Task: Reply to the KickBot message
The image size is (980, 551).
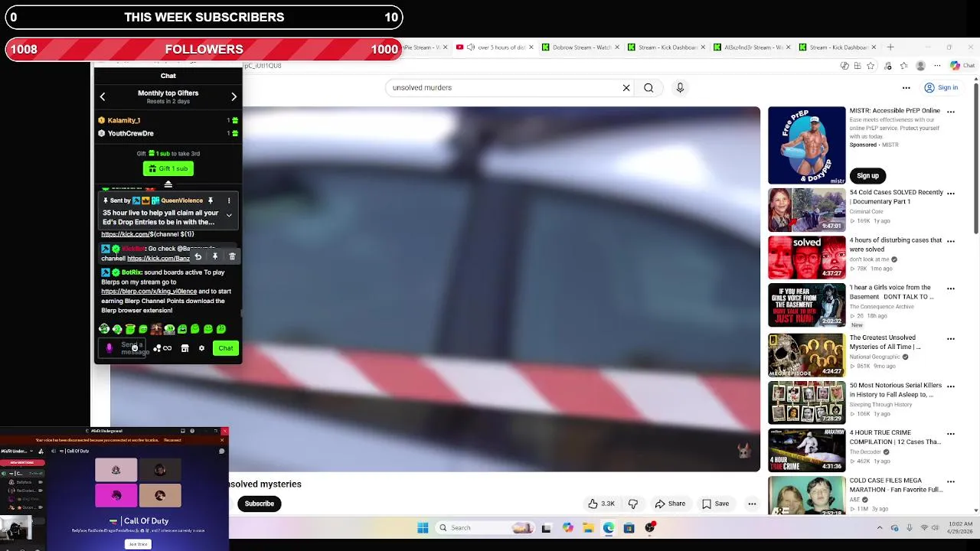Action: point(198,256)
